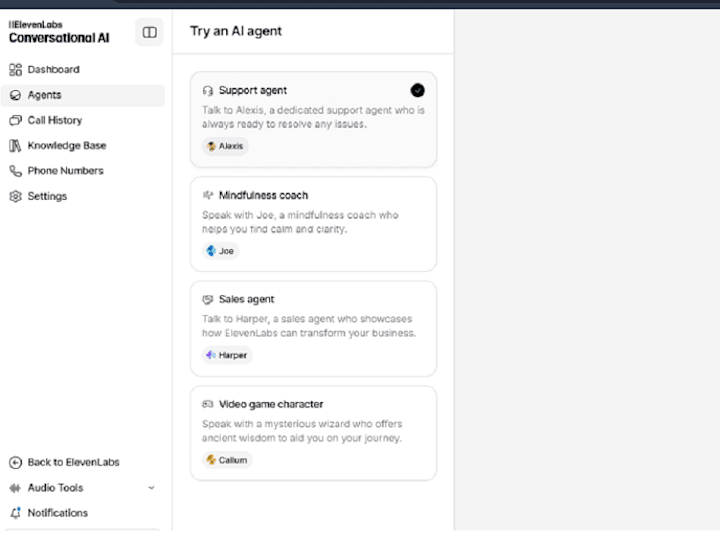Image resolution: width=720 pixels, height=540 pixels.
Task: Click the mysterious wizard description text
Action: (x=302, y=431)
